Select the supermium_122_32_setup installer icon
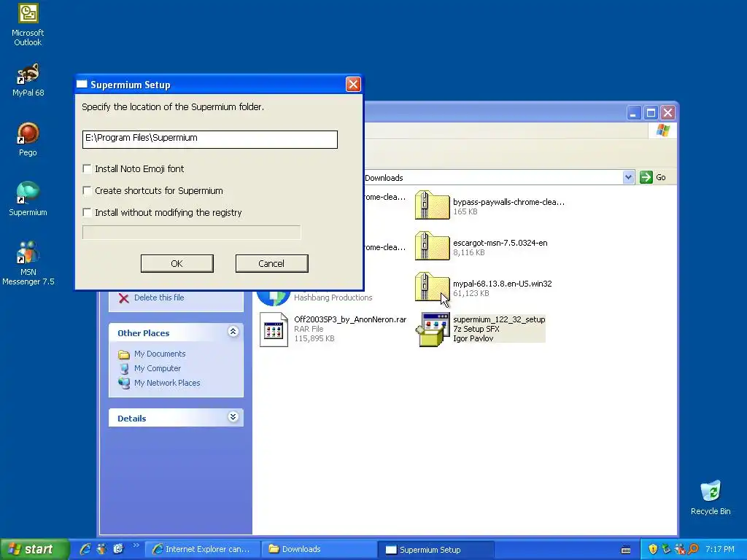 coord(432,329)
